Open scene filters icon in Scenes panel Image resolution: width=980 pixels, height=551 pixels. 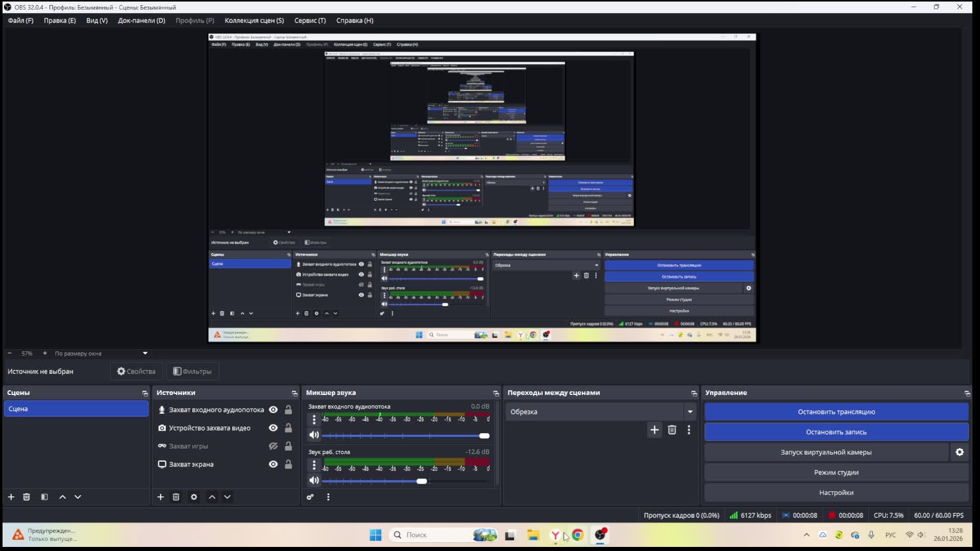(x=44, y=497)
